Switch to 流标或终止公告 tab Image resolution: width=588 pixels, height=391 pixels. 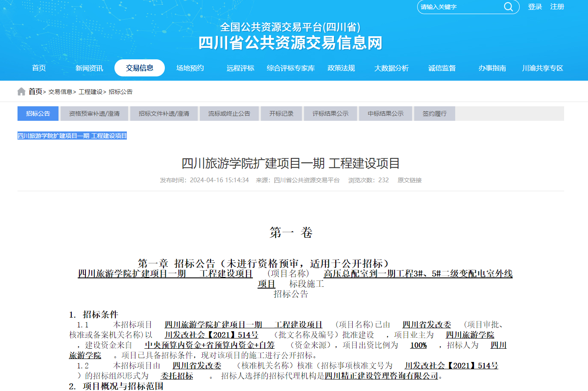229,114
